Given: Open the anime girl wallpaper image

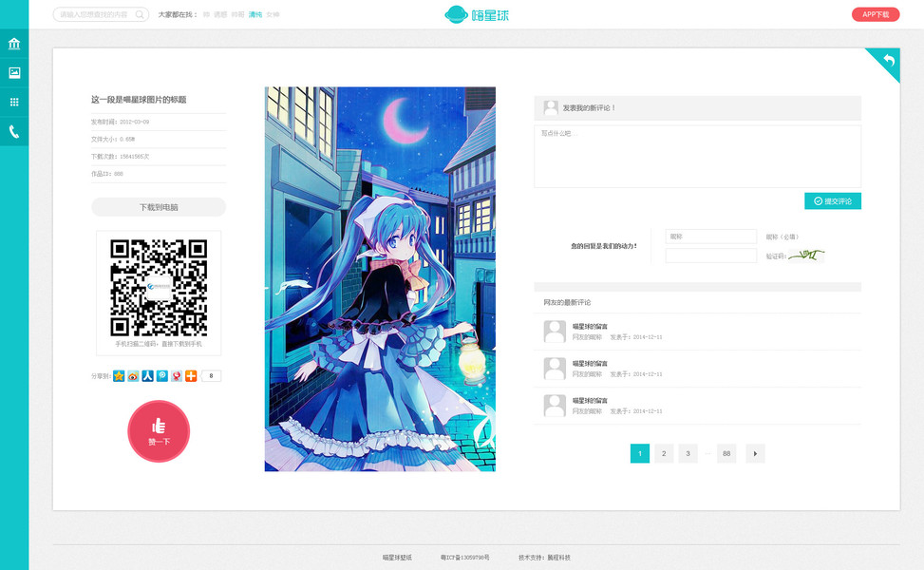Looking at the screenshot, I should coord(380,278).
